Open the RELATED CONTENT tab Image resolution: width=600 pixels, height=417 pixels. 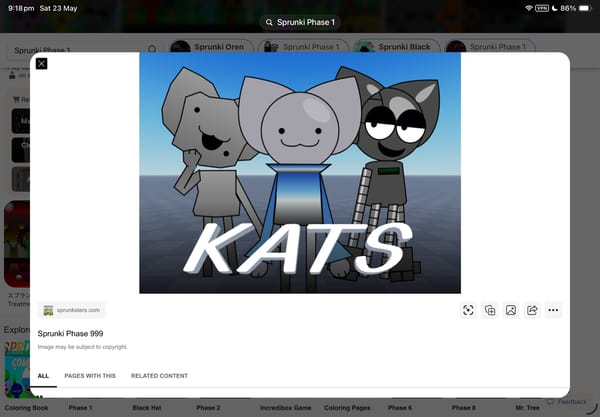tap(159, 376)
